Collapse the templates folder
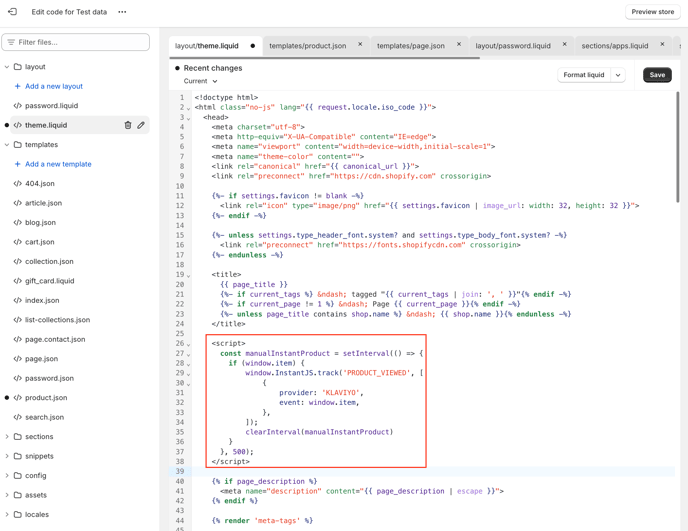 pos(7,144)
